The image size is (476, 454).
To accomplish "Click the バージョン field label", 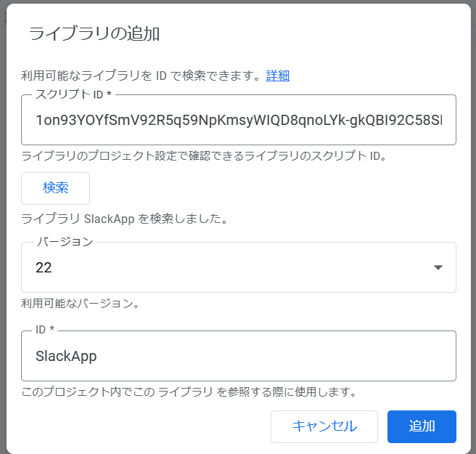I will tap(65, 242).
